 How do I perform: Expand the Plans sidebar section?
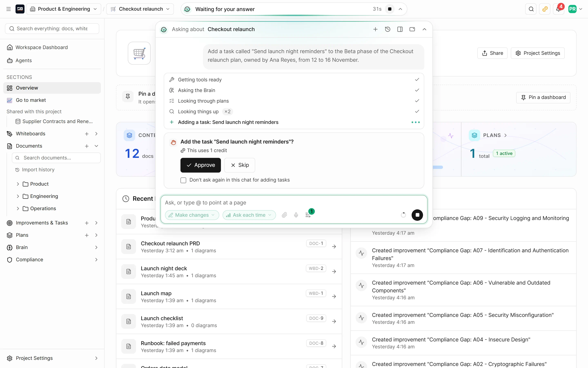pyautogui.click(x=96, y=235)
